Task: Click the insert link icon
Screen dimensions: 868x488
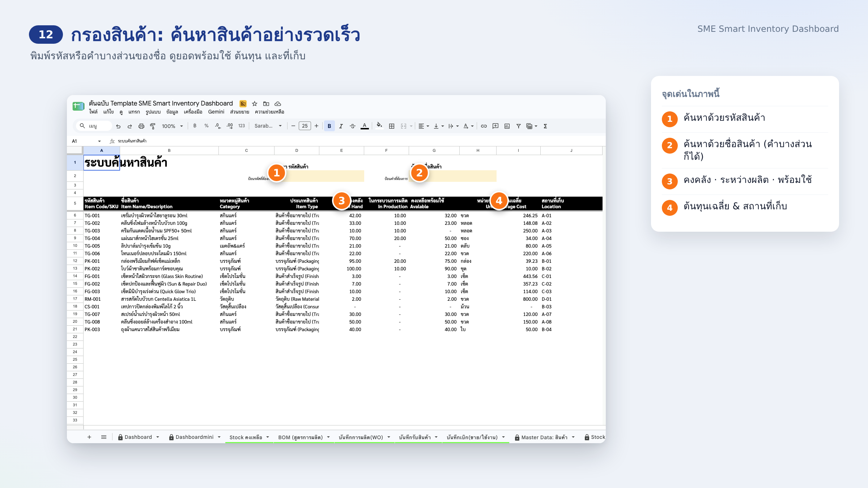Action: 484,126
